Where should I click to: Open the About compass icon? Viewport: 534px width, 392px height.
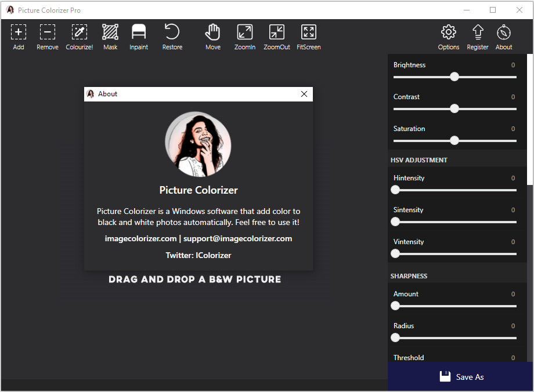pyautogui.click(x=504, y=32)
